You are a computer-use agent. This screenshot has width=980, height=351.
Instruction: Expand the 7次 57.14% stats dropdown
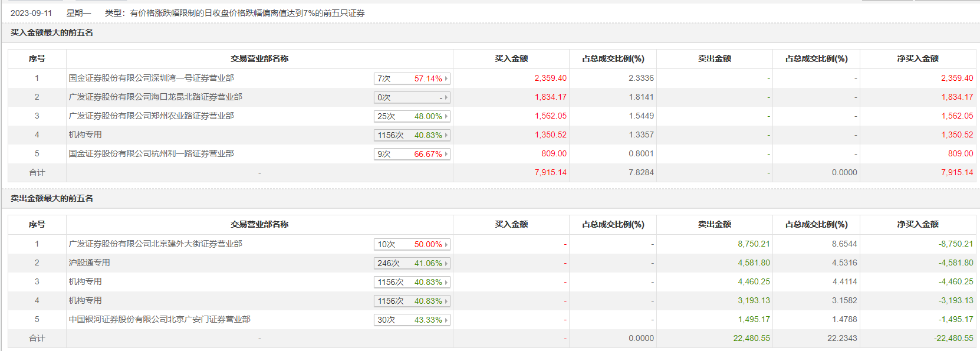tap(412, 78)
